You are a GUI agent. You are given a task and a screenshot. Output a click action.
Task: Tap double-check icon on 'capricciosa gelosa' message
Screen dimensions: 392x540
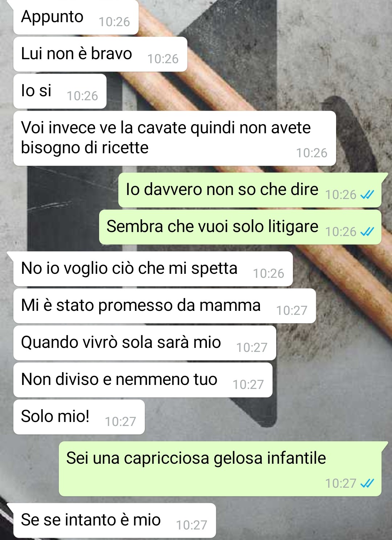point(367,483)
